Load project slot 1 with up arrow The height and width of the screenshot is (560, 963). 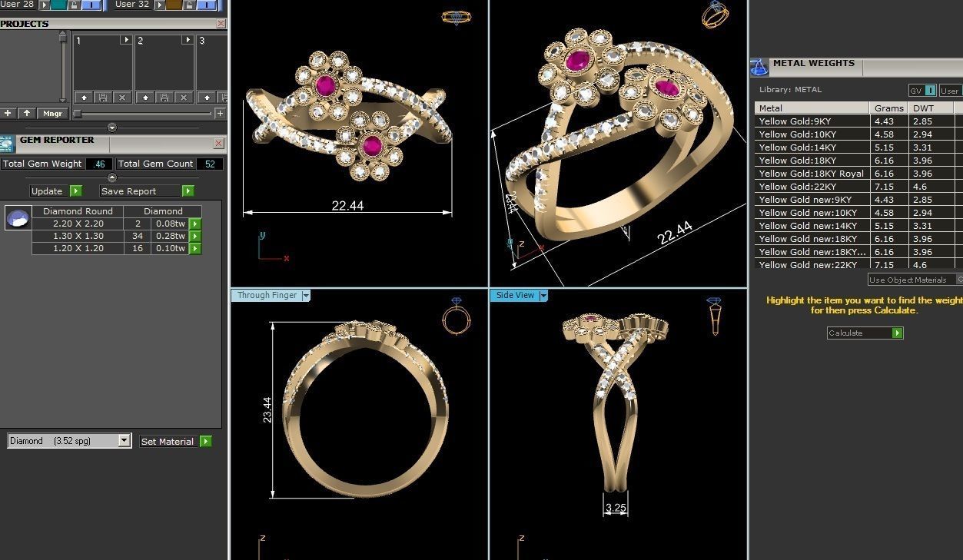84,98
